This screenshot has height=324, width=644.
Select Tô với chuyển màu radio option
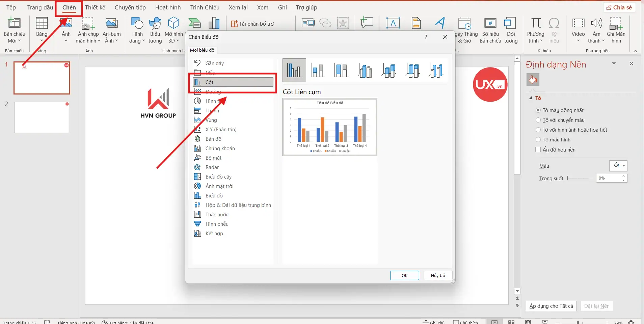tap(538, 120)
